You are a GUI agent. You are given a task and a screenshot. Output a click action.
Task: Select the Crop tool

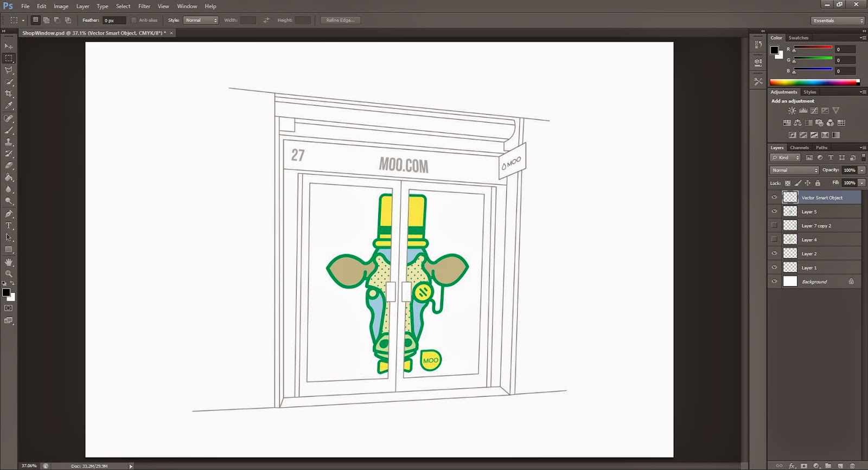9,94
